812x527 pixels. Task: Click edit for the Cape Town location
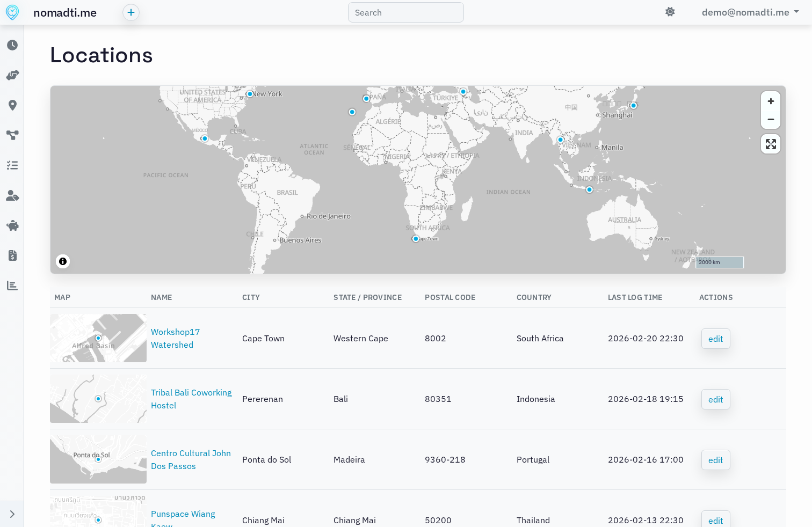click(x=715, y=338)
